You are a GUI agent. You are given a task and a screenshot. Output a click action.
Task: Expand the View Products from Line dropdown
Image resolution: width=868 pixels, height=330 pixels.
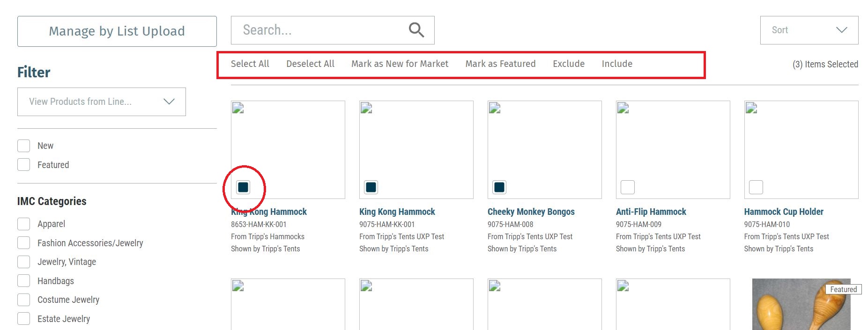[x=102, y=102]
